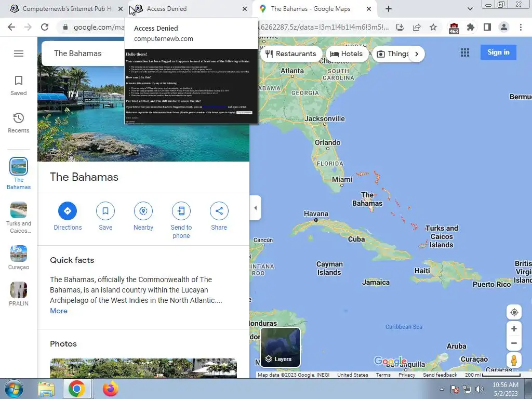Image resolution: width=532 pixels, height=399 pixels.
Task: Go back to previous page
Action: click(11, 27)
